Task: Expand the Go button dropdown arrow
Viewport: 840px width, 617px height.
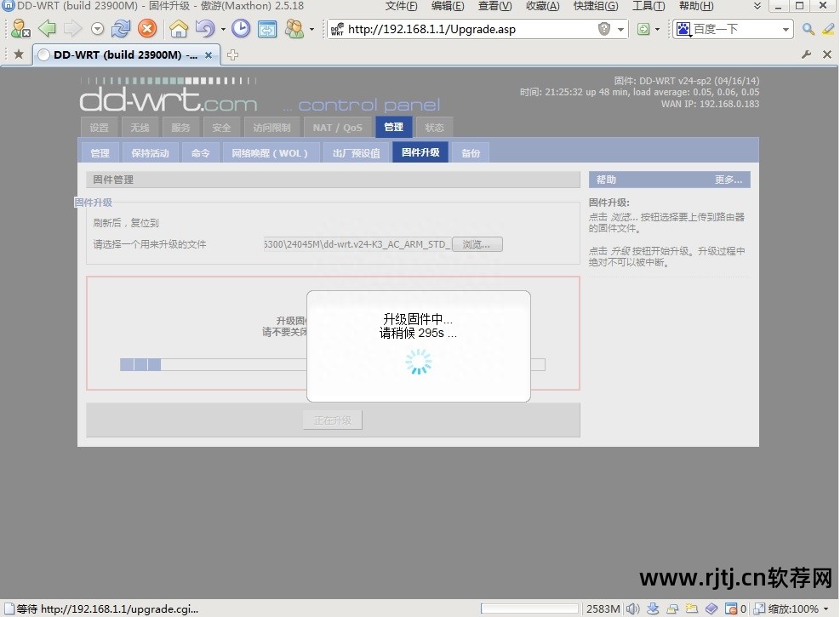Action: 657,30
